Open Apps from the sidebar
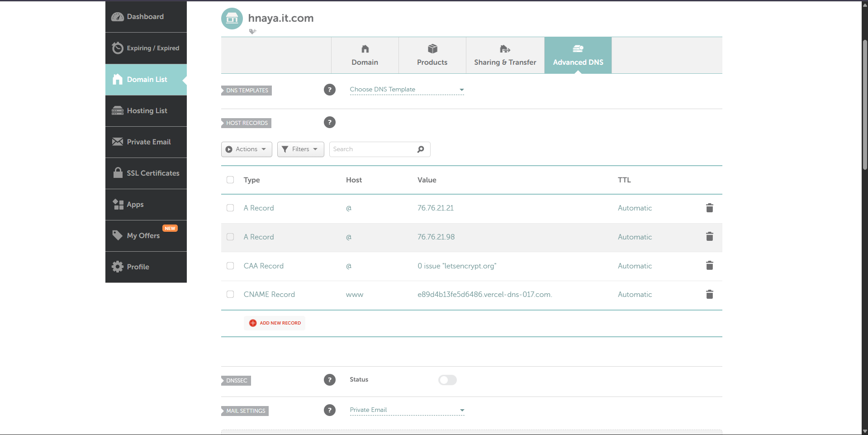 pyautogui.click(x=146, y=205)
